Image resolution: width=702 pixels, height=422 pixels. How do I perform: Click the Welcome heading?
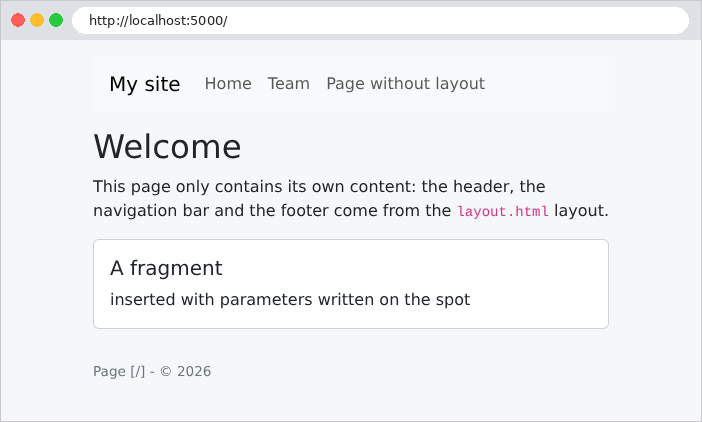(167, 146)
